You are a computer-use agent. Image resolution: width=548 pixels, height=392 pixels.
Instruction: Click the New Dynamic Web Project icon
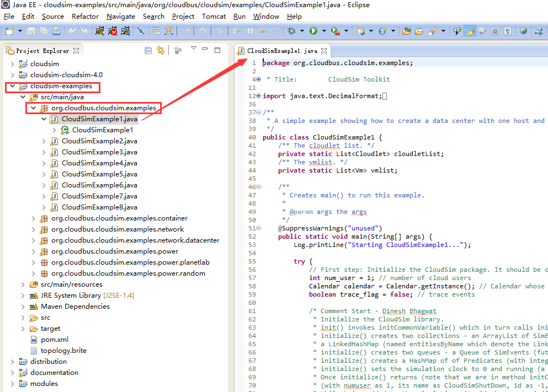(x=361, y=31)
